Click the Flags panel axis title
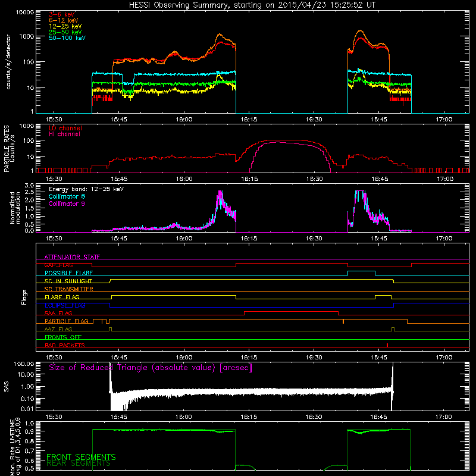Screen dimensions: 476x476 [x=24, y=297]
